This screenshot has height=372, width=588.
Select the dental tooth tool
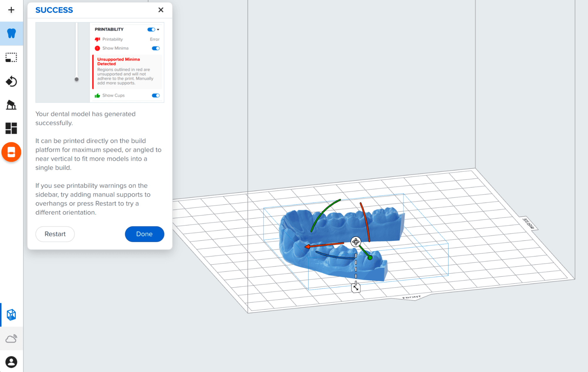tap(11, 33)
